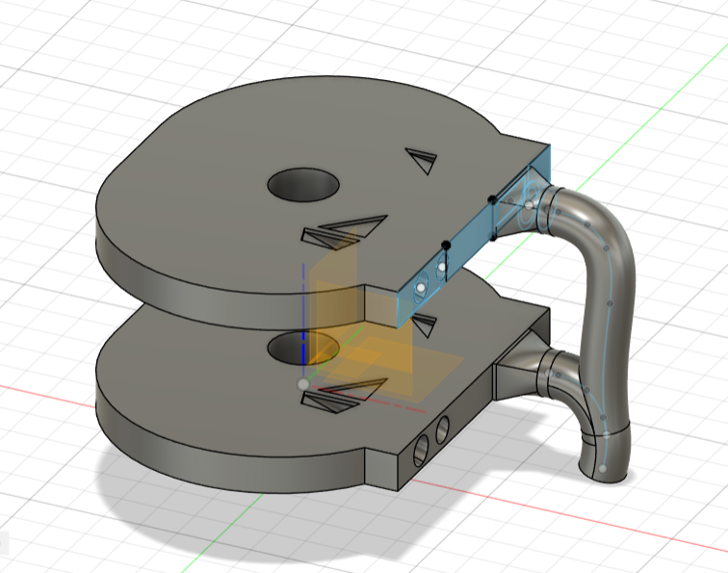728x573 pixels.
Task: Click the blue highlighted side face of upper plate
Action: click(x=469, y=242)
